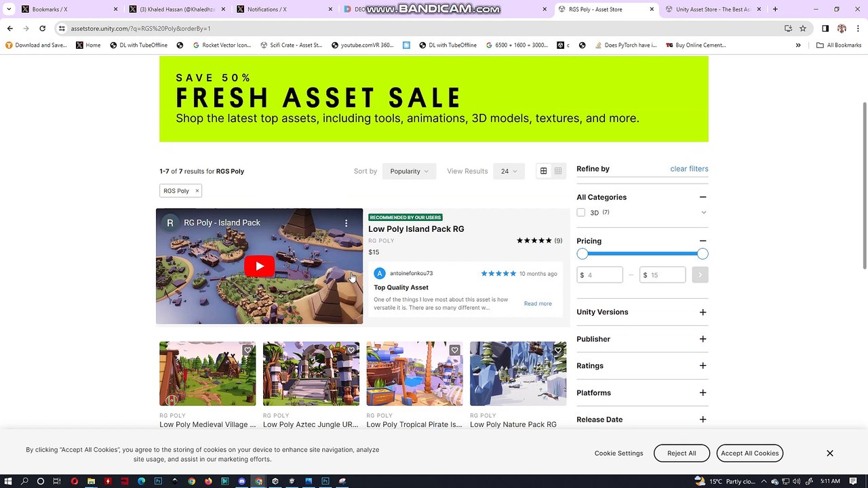Switch to the Unity Asset Store tab
The image size is (868, 488).
pyautogui.click(x=713, y=9)
